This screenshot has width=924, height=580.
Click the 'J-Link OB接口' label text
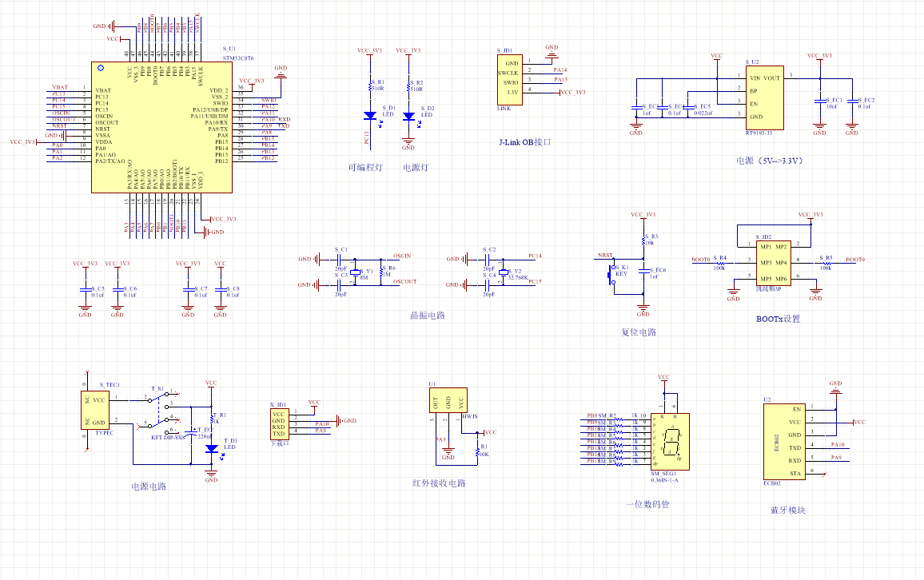[x=525, y=142]
